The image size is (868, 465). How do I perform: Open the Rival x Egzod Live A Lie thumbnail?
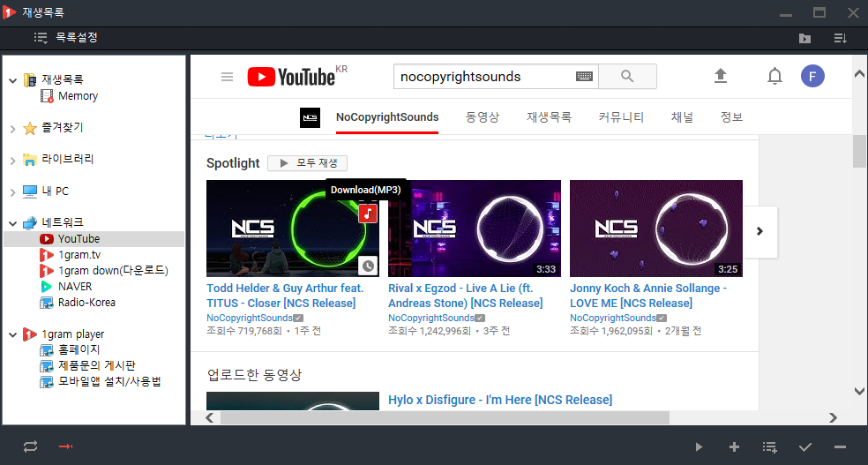coord(475,229)
